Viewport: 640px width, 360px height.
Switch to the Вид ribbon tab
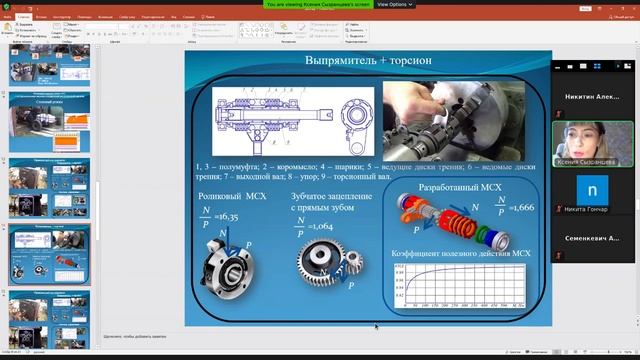pyautogui.click(x=174, y=17)
